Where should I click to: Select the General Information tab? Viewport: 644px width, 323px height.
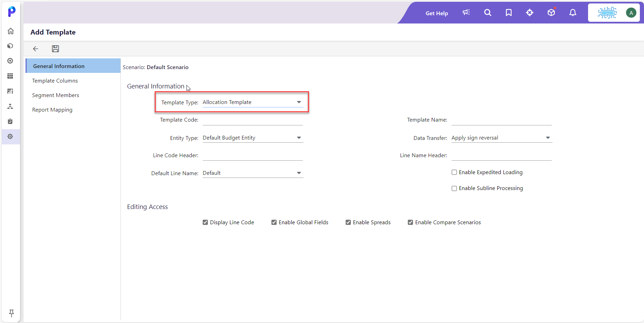73,66
